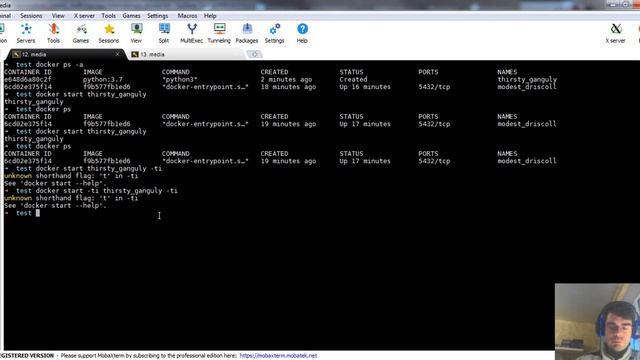Close the 12. media tab

point(118,54)
